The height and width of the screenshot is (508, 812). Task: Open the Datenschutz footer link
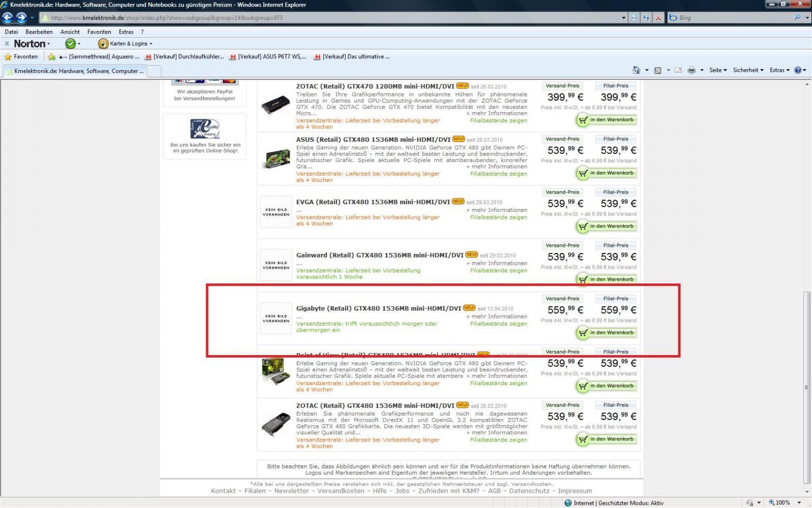click(529, 491)
